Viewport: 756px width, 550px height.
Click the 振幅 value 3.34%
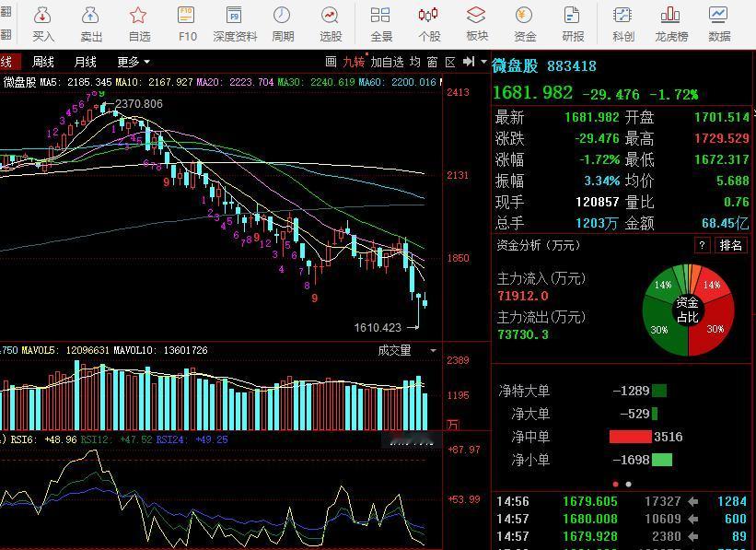(601, 181)
